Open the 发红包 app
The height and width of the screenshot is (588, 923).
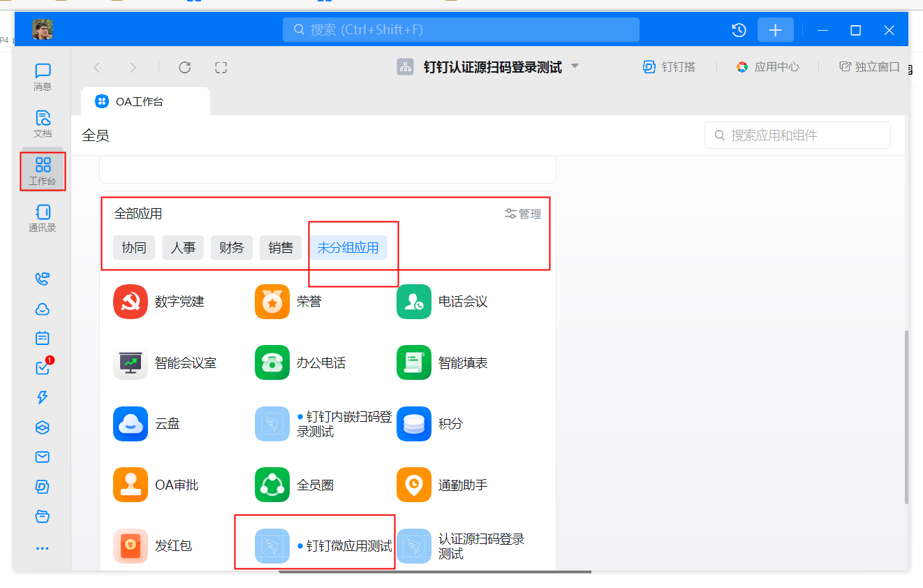click(153, 545)
